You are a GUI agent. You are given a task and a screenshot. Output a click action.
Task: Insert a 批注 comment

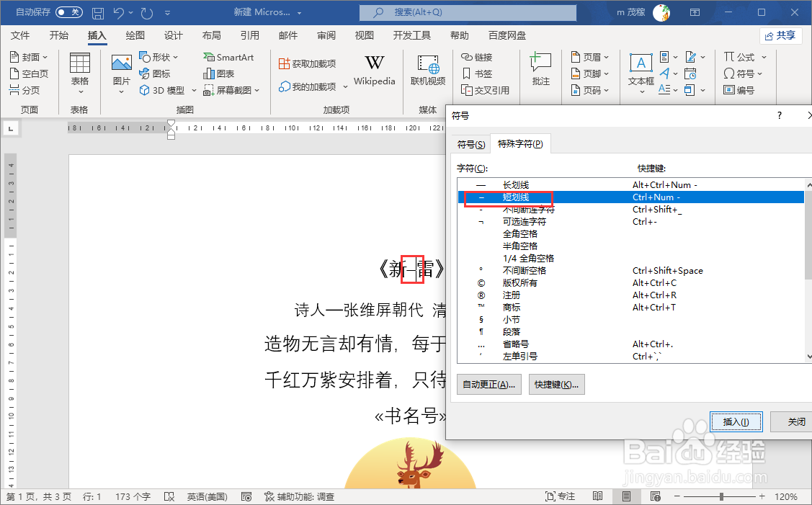click(540, 69)
